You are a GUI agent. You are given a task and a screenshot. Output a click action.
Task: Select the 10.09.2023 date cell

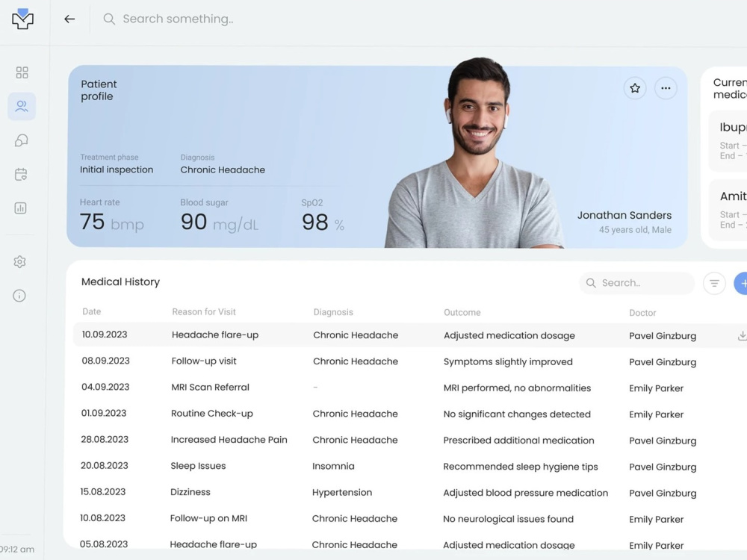click(105, 335)
